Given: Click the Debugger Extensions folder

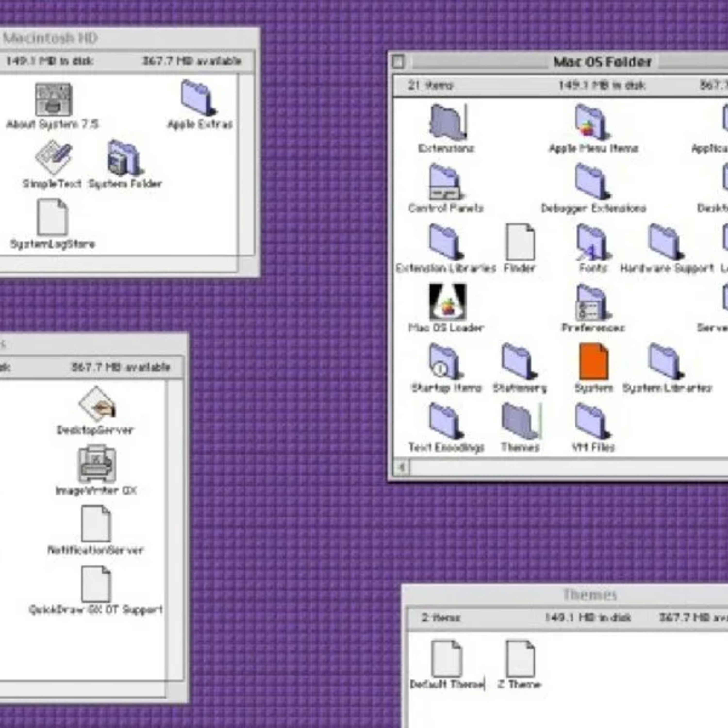Looking at the screenshot, I should (x=592, y=182).
